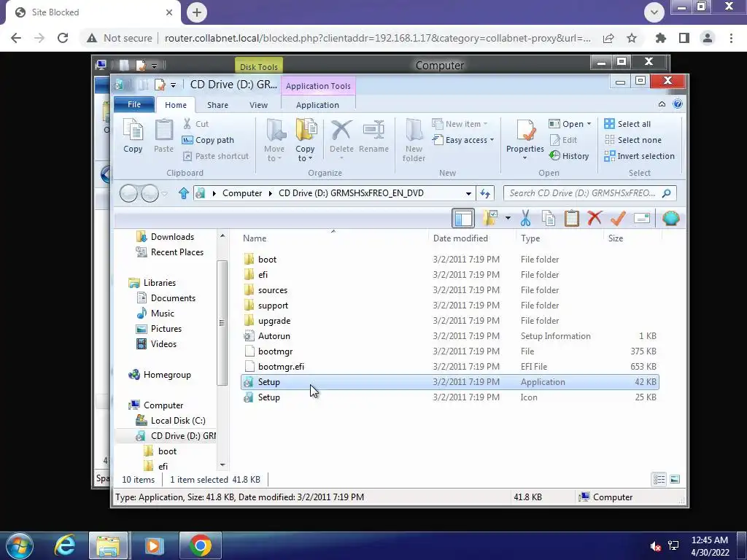Click the Copy icon in Clipboard group
The height and width of the screenshot is (560, 747).
pos(133,136)
